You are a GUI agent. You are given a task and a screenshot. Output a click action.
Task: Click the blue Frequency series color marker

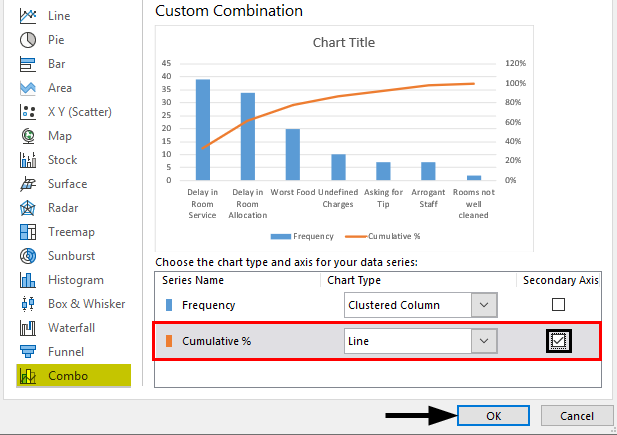click(x=169, y=305)
